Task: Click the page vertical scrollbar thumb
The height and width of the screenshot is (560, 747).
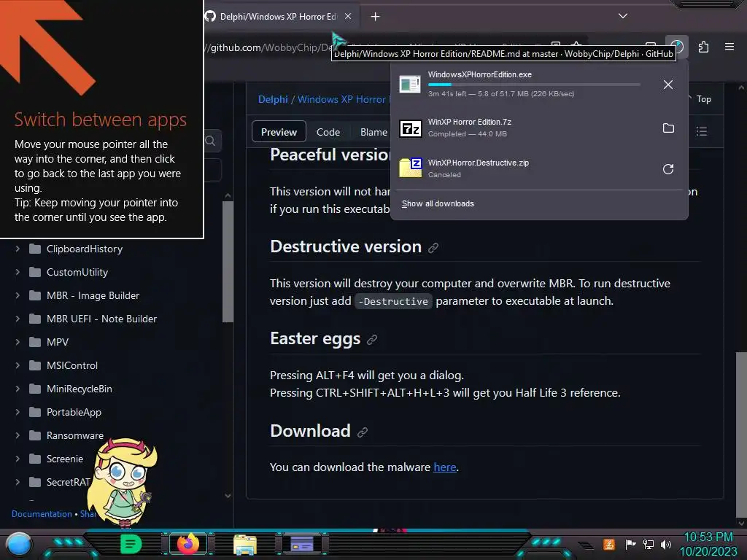Action: (741, 435)
